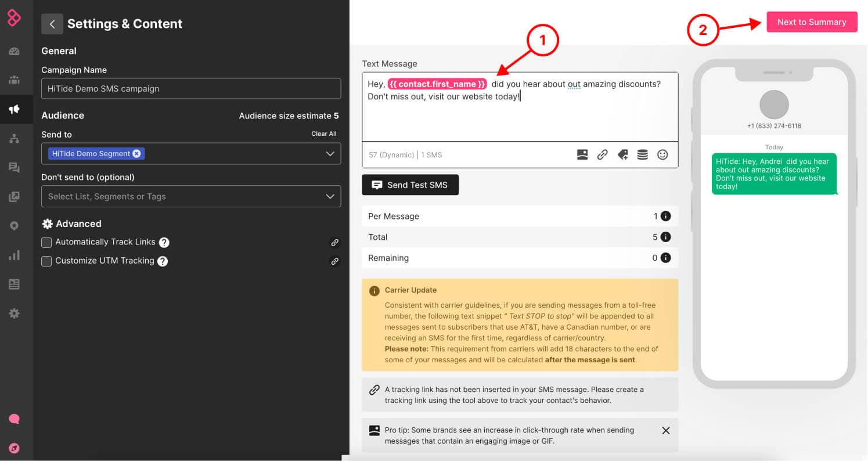Viewport: 868px width, 461px height.
Task: Click the insert image icon in message toolbar
Action: [582, 154]
